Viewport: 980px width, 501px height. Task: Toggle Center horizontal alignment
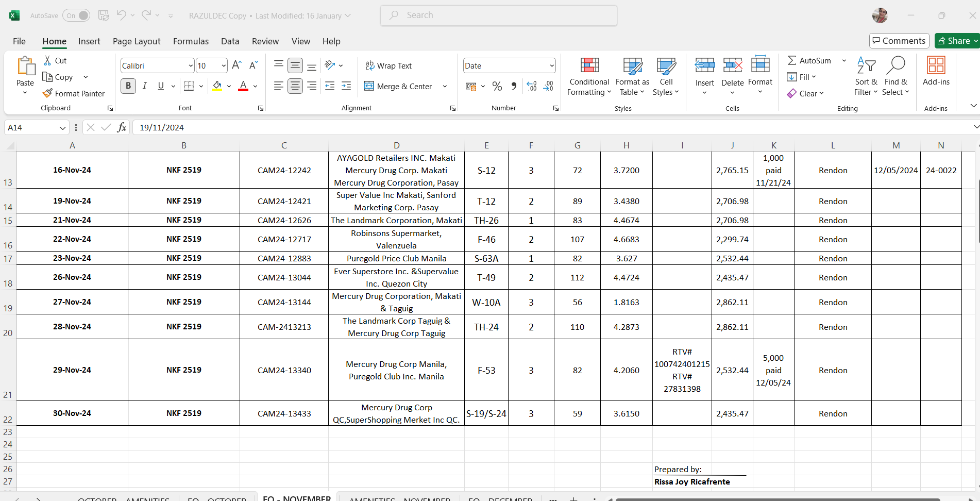[295, 86]
